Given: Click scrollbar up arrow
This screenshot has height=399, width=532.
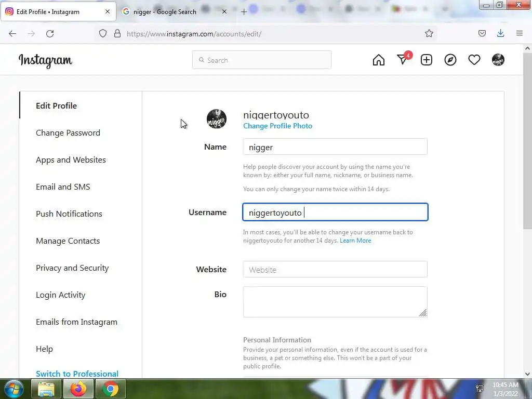Looking at the screenshot, I should coord(527,48).
